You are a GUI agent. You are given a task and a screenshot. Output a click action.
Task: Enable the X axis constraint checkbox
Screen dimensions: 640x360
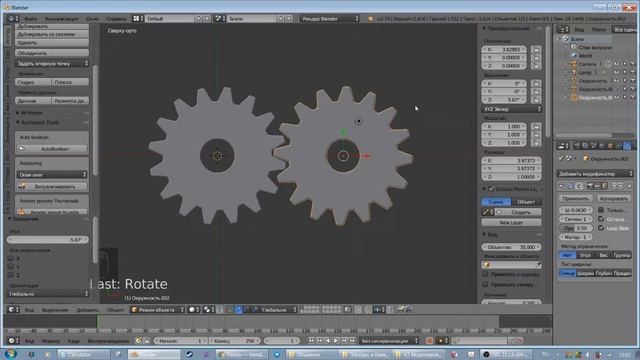point(11,258)
